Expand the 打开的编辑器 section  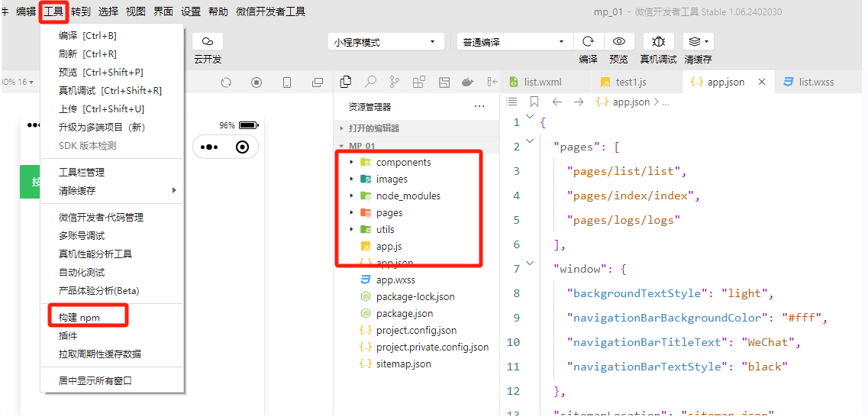416,128
